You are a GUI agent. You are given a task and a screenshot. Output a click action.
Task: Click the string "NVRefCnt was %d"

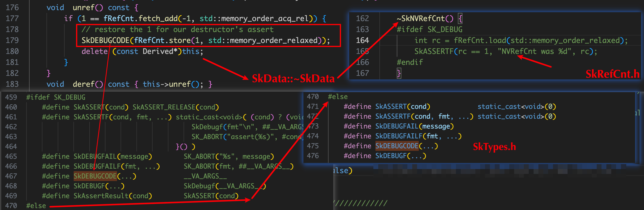tap(535, 51)
